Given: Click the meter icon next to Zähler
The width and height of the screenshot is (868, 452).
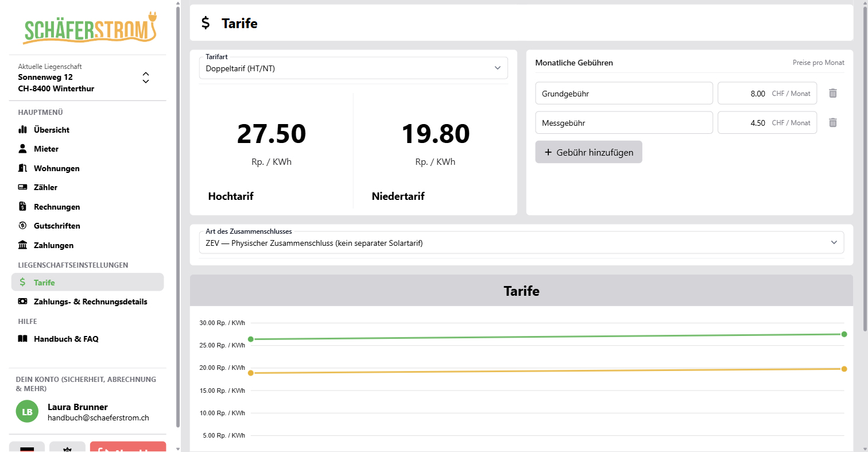Looking at the screenshot, I should click(x=23, y=187).
